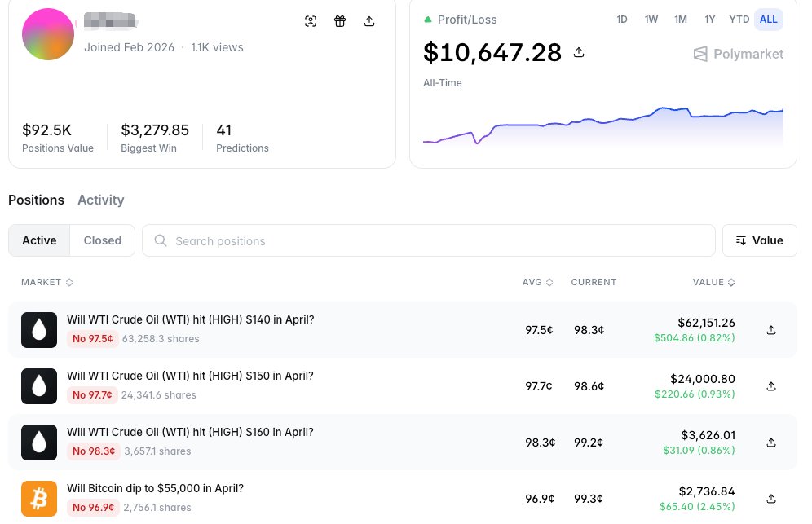
Task: Click the QR scan profile icon
Action: tap(310, 21)
